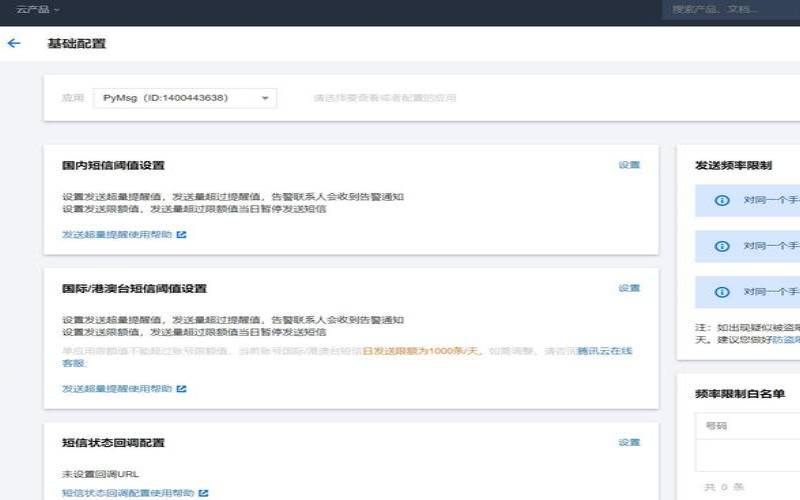Screen dimensions: 800x500
Task: Click the 短信状态回调配置 heading
Action: pos(113,442)
